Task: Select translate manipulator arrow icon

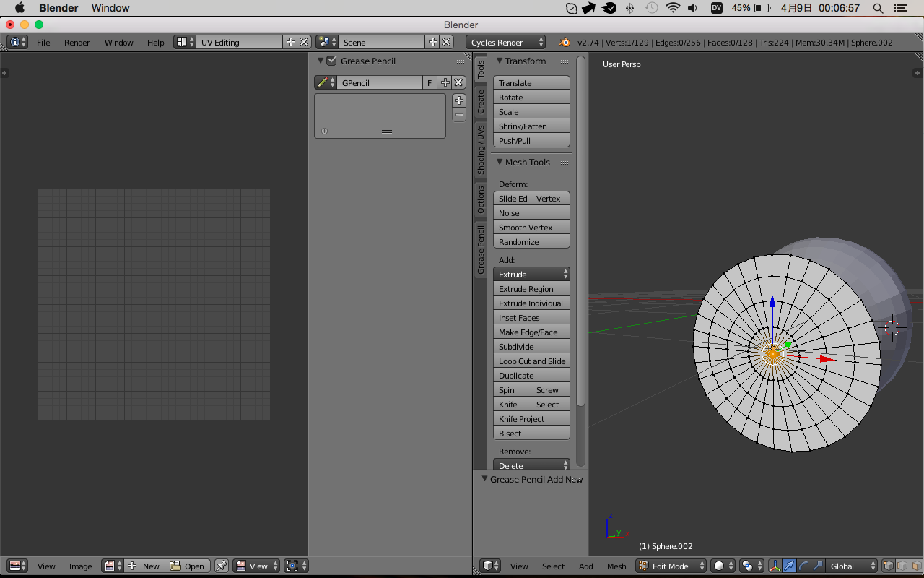Action: pyautogui.click(x=789, y=566)
